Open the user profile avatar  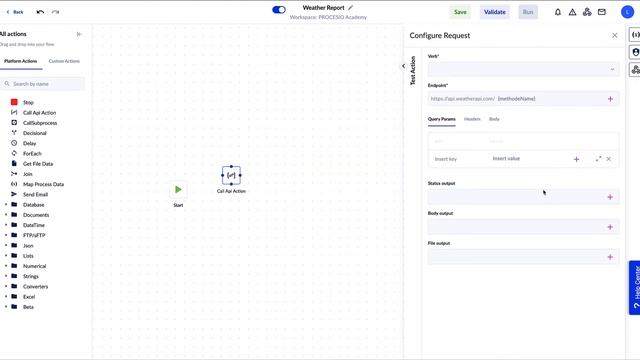[627, 12]
